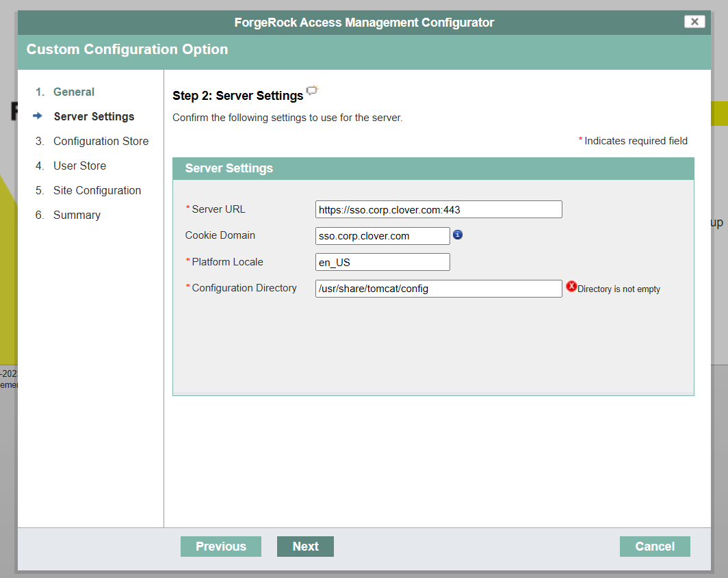Image resolution: width=728 pixels, height=578 pixels.
Task: Cancel the configuration wizard
Action: 655,547
